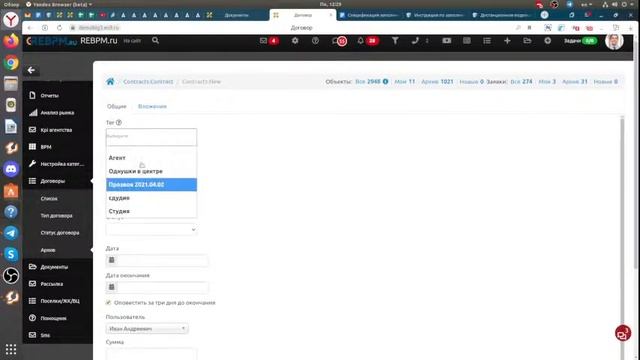The height and width of the screenshot is (360, 640).
Task: Open the Пользователь dropdown Иван Андреевич
Action: 147,329
